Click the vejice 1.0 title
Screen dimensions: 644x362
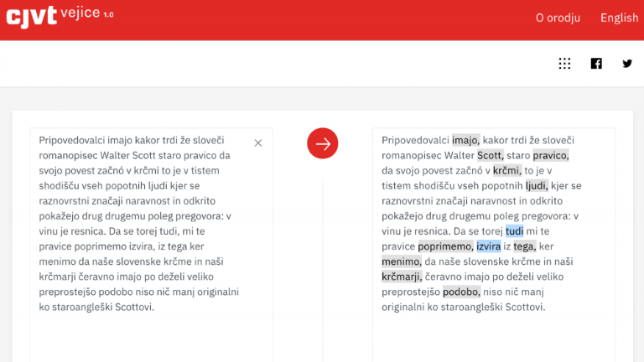point(86,13)
